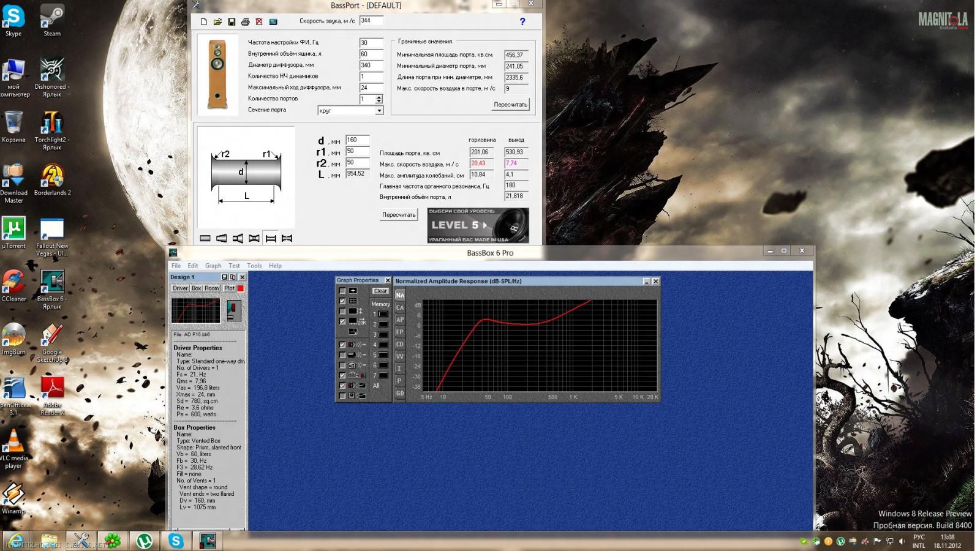Image resolution: width=980 pixels, height=551 pixels.
Task: Toggle the signal filter checkbox with the circuit icon
Action: [342, 375]
